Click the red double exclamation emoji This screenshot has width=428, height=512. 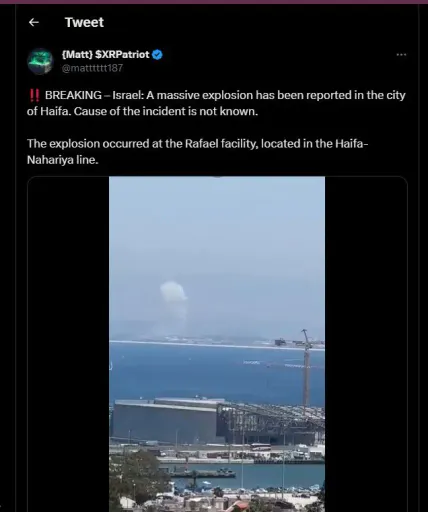pos(34,95)
